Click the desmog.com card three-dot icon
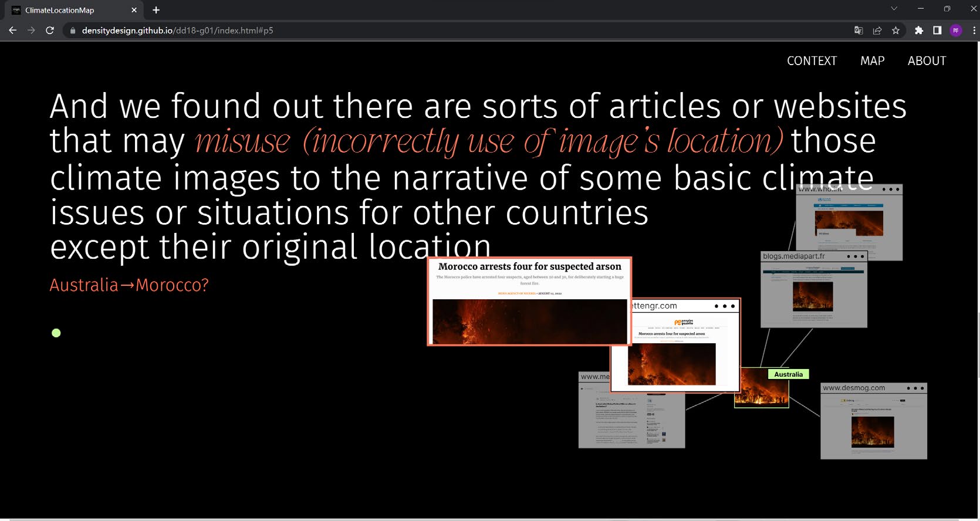This screenshot has width=980, height=521. click(915, 388)
